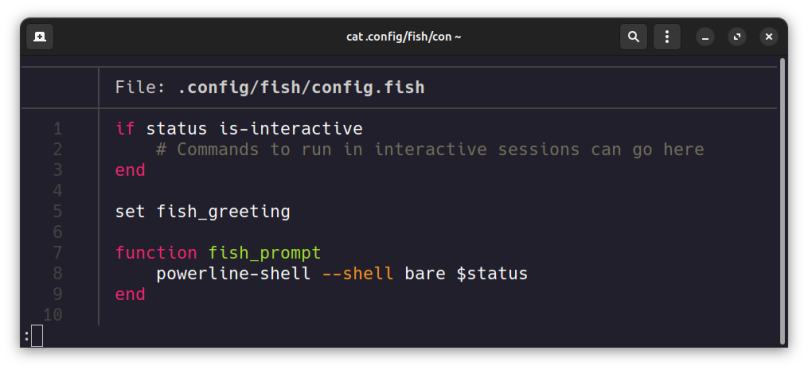
Task: Open the three-dot terminal menu
Action: (x=667, y=37)
